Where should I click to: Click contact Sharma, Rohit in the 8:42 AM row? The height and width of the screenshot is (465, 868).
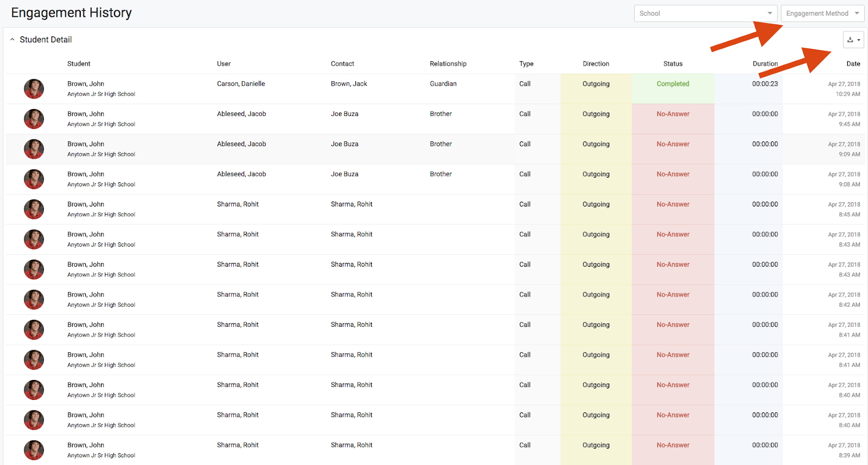pyautogui.click(x=352, y=294)
